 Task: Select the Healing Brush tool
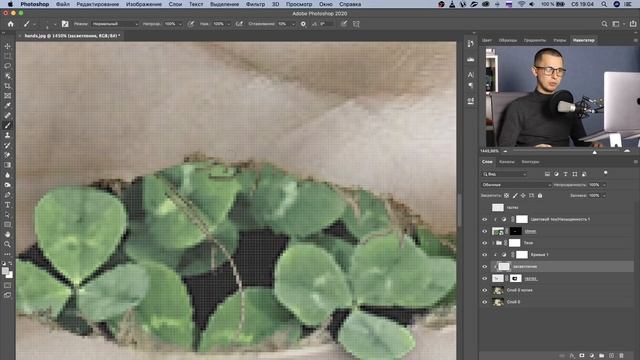(x=7, y=116)
